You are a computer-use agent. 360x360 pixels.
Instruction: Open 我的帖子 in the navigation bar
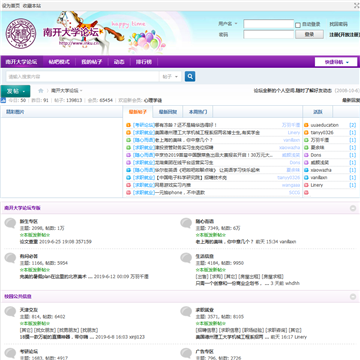coord(92,62)
